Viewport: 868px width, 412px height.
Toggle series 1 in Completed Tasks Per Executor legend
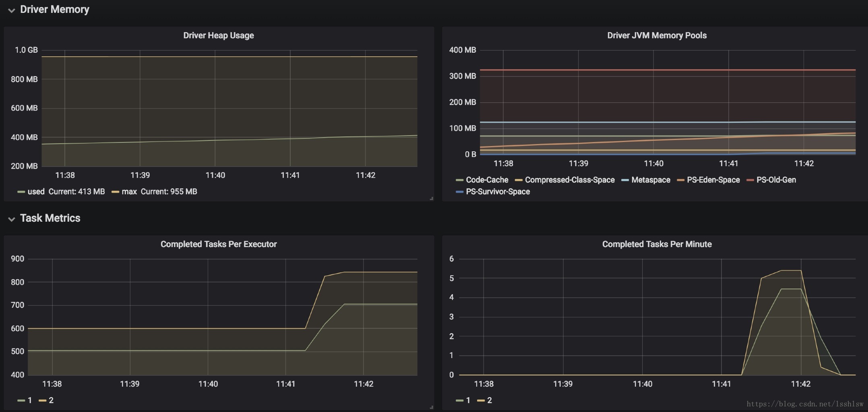pos(29,400)
